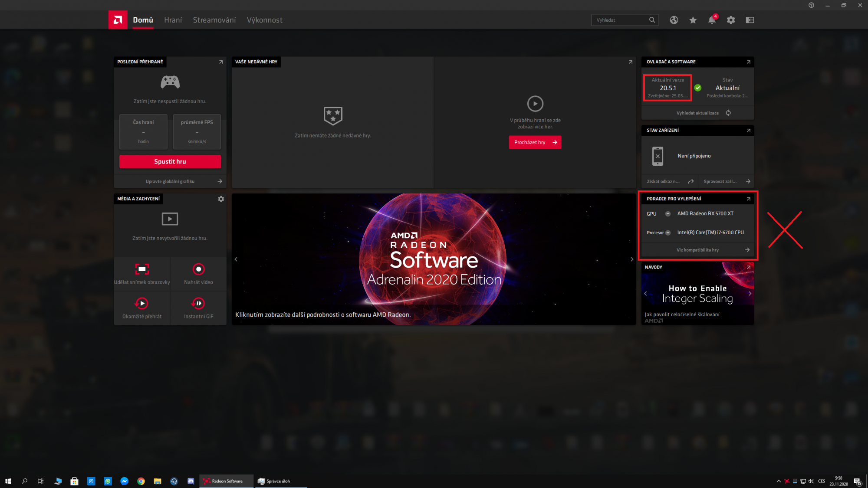
Task: Click the Instantní GIF icon
Action: pyautogui.click(x=198, y=303)
